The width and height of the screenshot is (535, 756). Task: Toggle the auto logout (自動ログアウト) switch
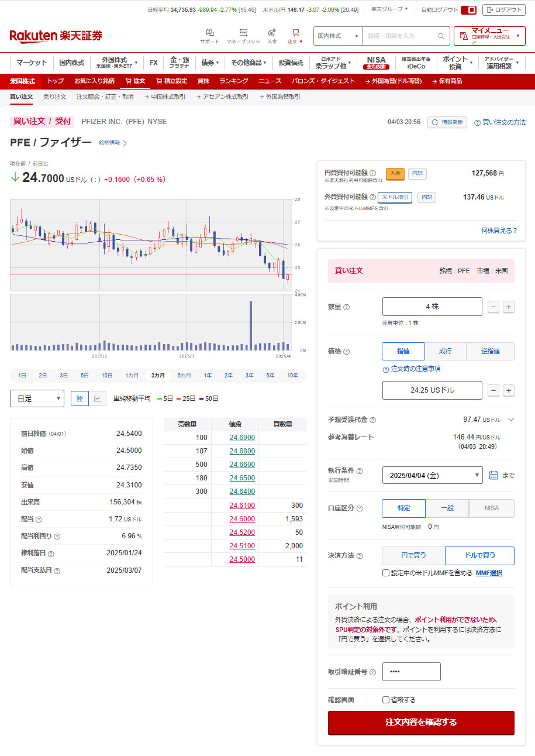click(x=468, y=10)
